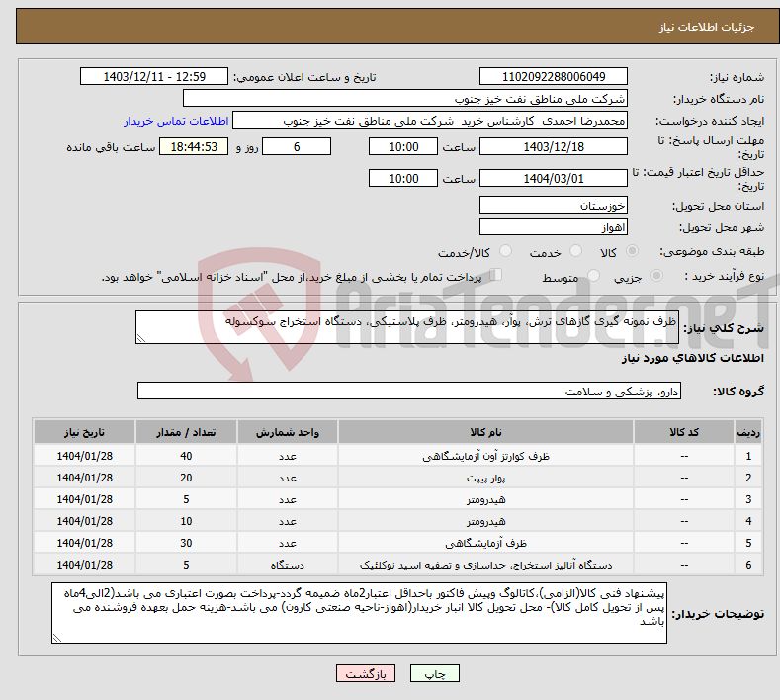The height and width of the screenshot is (700, 780).
Task: Select the کالا/خدمت radio button
Action: [505, 251]
